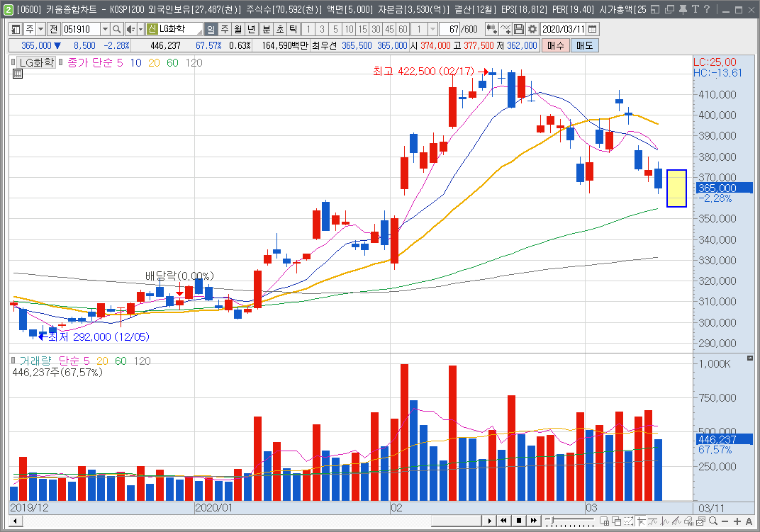Click the magnifier stock search icon
The width and height of the screenshot is (760, 532).
point(116,30)
